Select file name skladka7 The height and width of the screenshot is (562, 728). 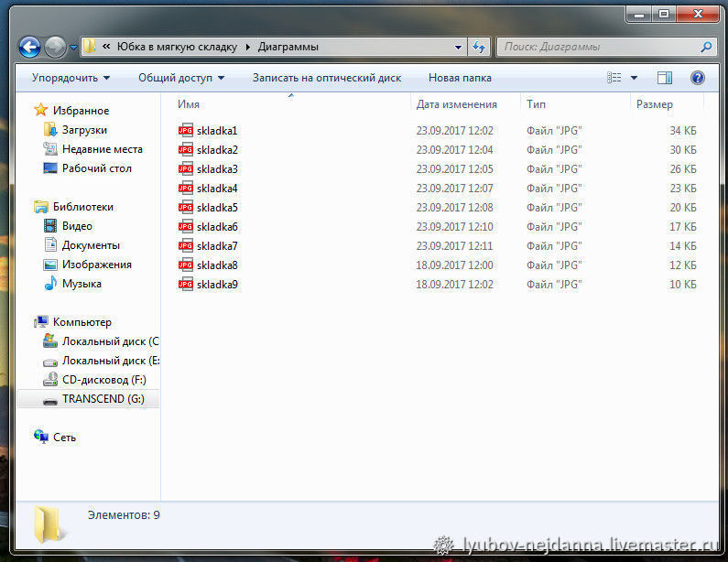pyautogui.click(x=217, y=246)
